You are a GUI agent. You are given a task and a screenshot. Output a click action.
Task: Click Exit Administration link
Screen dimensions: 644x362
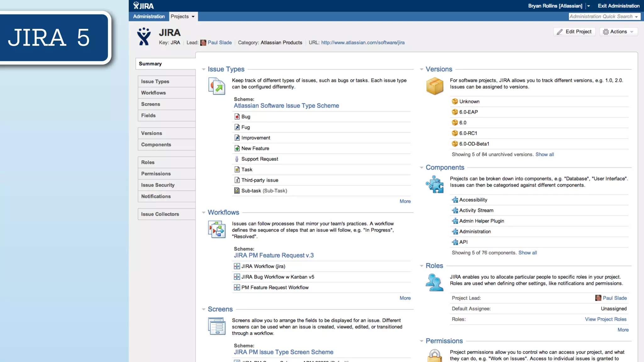coord(618,6)
